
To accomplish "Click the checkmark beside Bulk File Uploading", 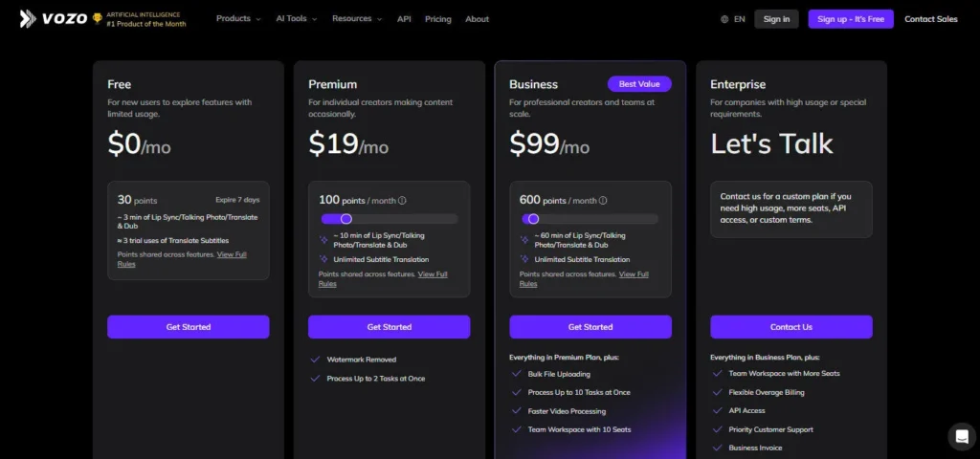I will [x=516, y=374].
